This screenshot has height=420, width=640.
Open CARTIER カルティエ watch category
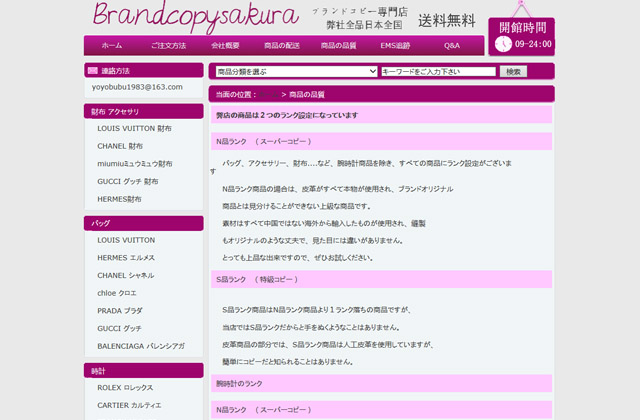(129, 405)
